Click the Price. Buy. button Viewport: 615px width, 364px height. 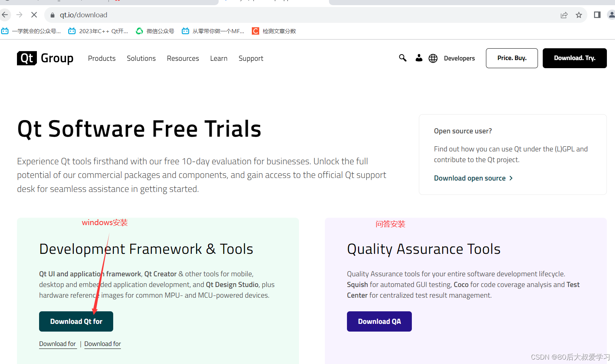coord(512,58)
